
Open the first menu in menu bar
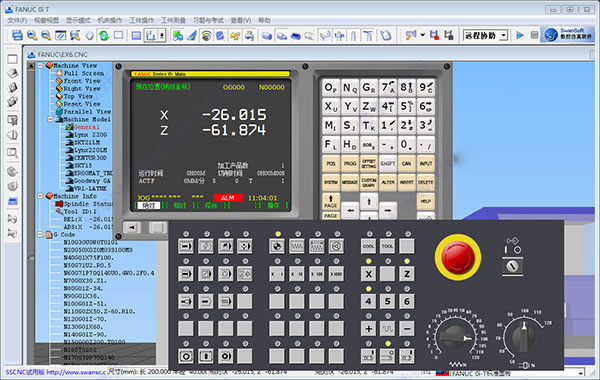click(17, 20)
